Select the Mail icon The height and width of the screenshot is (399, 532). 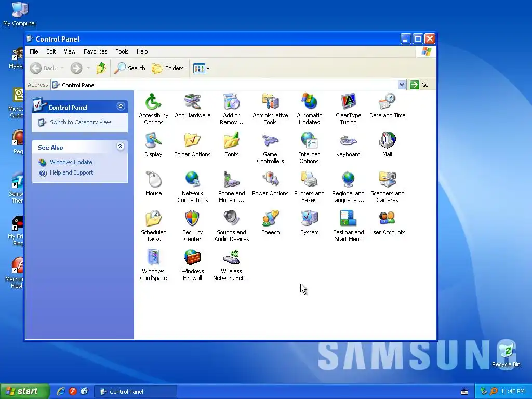click(x=387, y=140)
